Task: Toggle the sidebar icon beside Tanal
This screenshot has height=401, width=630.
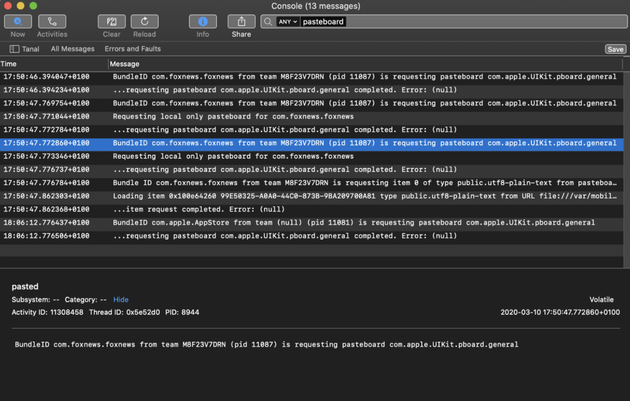Action: coord(14,49)
